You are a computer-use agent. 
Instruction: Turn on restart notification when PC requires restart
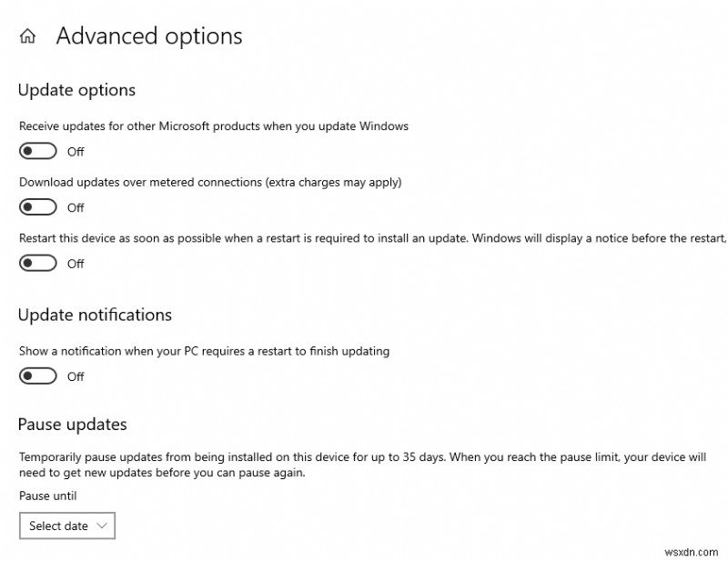[x=37, y=376]
